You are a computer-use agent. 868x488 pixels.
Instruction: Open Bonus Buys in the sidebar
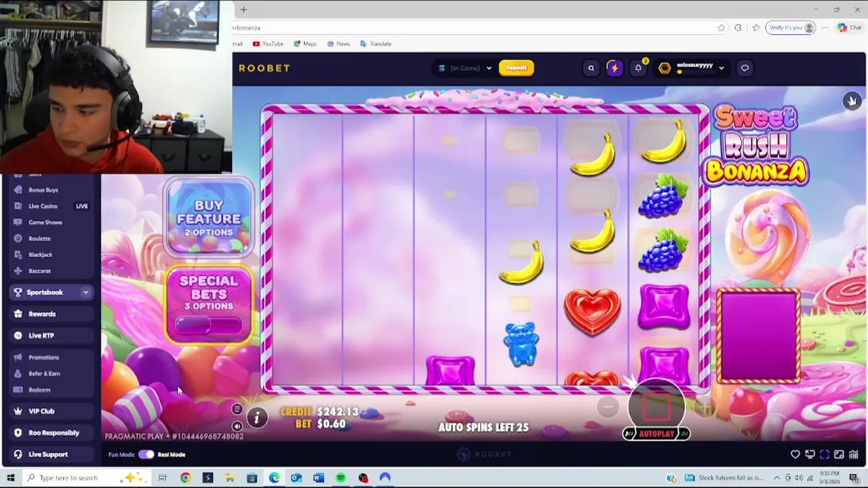tap(51, 190)
